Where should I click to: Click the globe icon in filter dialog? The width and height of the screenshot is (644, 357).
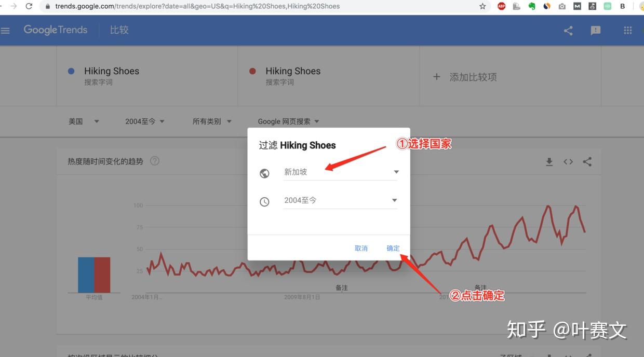(264, 173)
